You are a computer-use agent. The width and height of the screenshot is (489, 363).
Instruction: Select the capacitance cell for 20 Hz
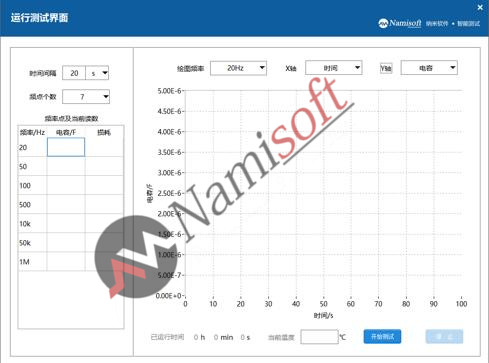click(x=66, y=147)
